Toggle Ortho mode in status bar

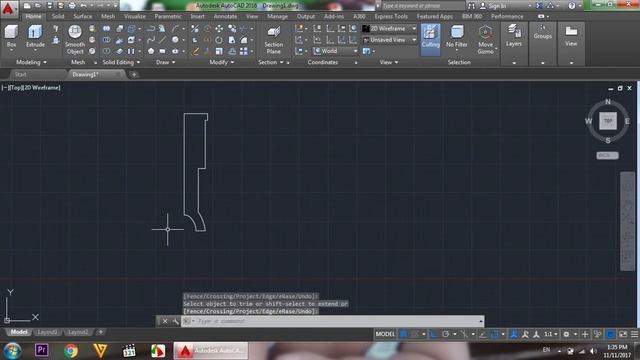click(x=433, y=334)
